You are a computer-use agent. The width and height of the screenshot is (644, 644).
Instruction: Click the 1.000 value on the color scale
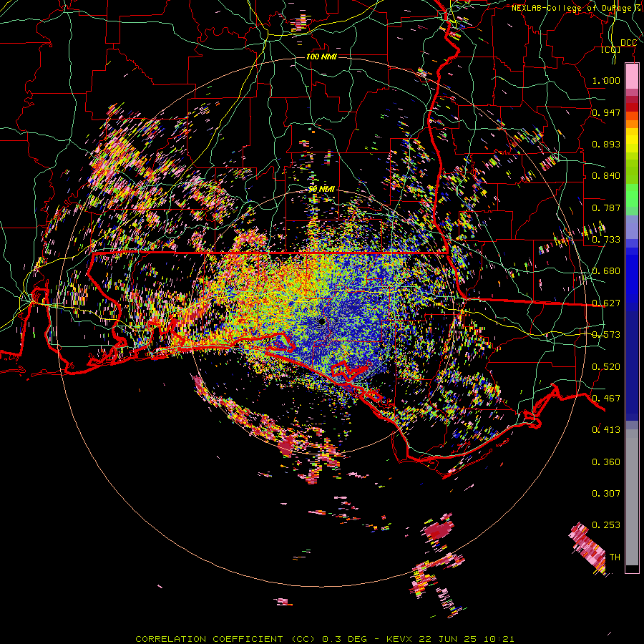click(x=606, y=80)
